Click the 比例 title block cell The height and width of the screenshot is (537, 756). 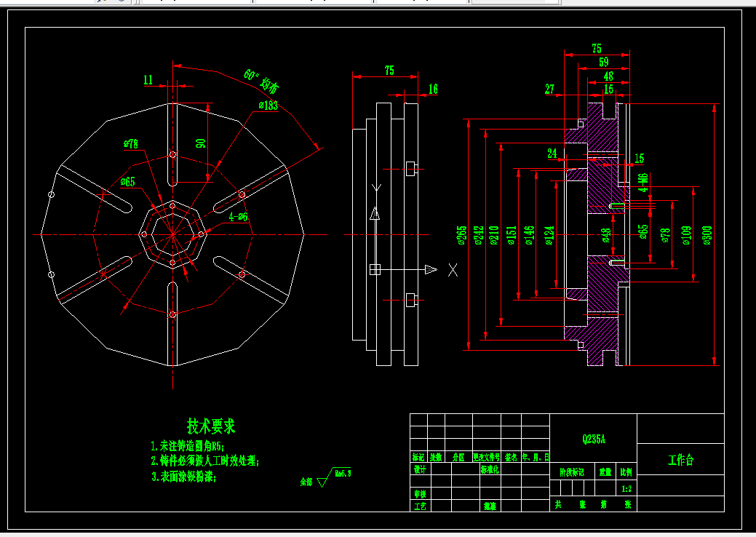(x=626, y=472)
